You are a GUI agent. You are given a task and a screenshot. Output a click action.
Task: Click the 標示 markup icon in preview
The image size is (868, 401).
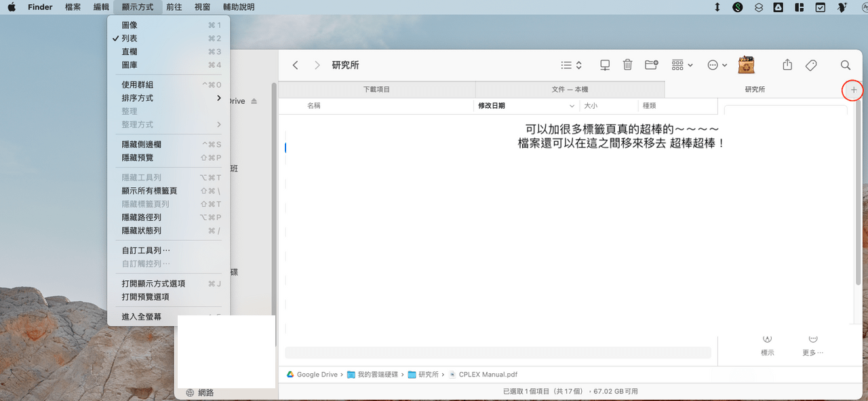click(x=768, y=339)
